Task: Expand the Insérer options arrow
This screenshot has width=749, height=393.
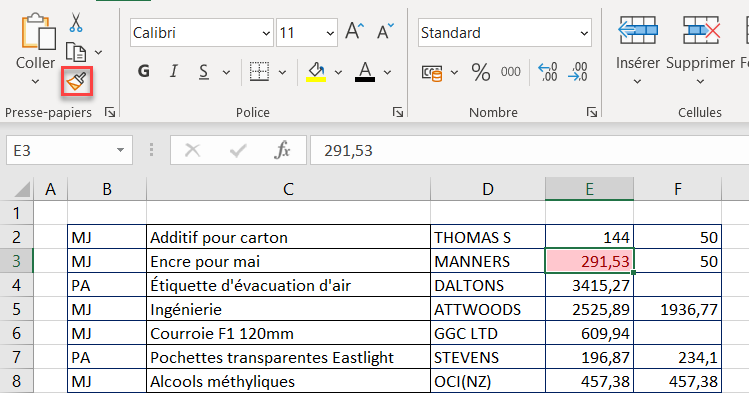Action: point(637,82)
